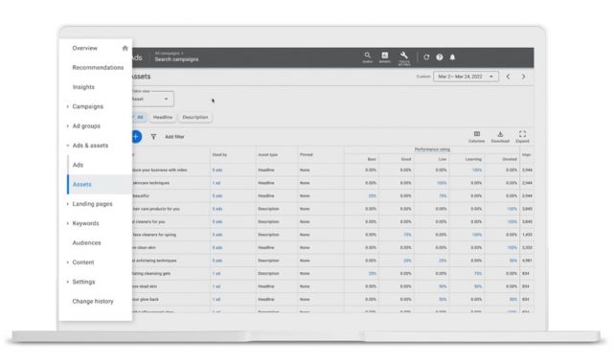This screenshot has height=364, width=613.
Task: Click the home icon beside Overview
Action: tap(125, 48)
